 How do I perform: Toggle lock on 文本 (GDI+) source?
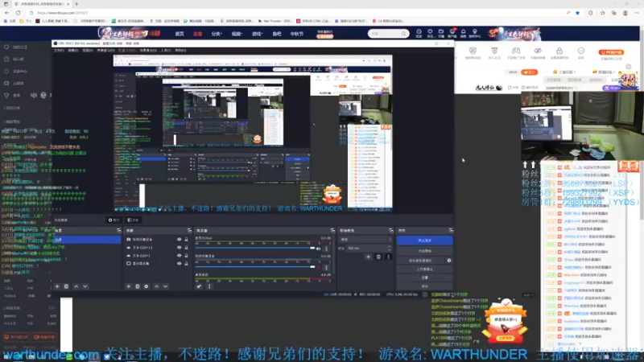[186, 255]
